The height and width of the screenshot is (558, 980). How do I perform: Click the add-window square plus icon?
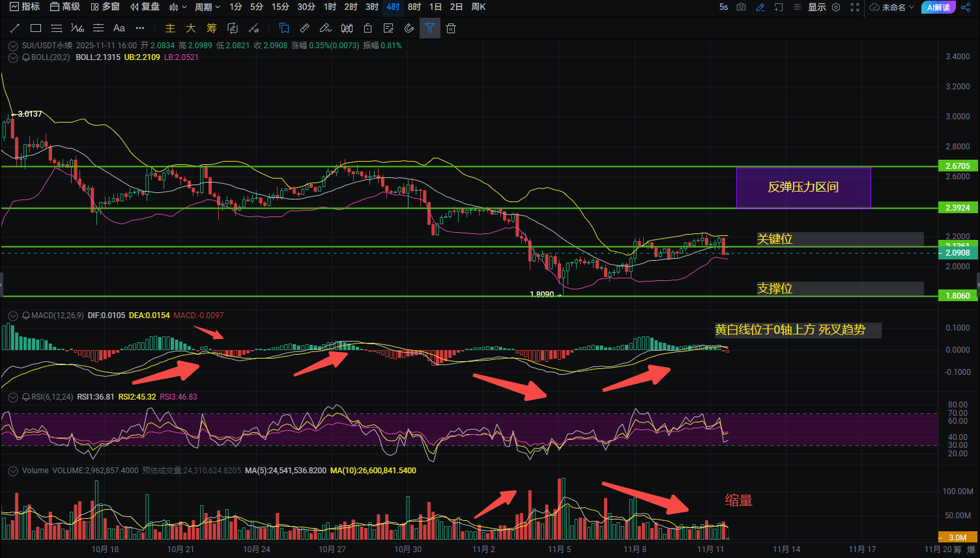tap(779, 7)
